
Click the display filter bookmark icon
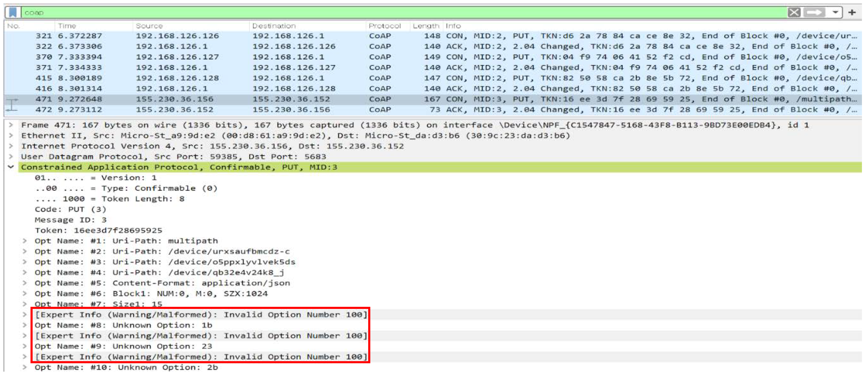pos(13,13)
